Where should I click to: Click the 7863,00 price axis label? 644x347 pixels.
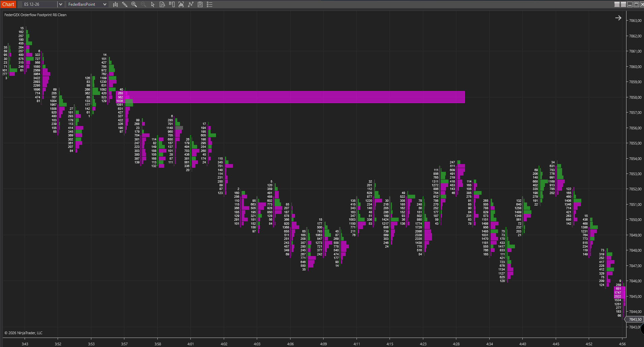(x=635, y=21)
